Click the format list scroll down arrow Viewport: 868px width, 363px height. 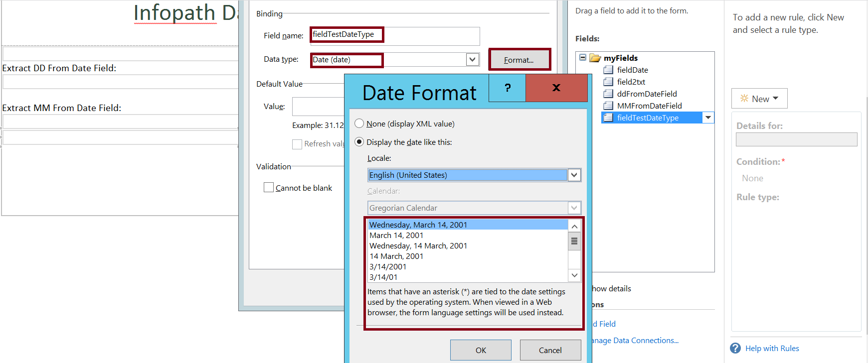pyautogui.click(x=574, y=275)
